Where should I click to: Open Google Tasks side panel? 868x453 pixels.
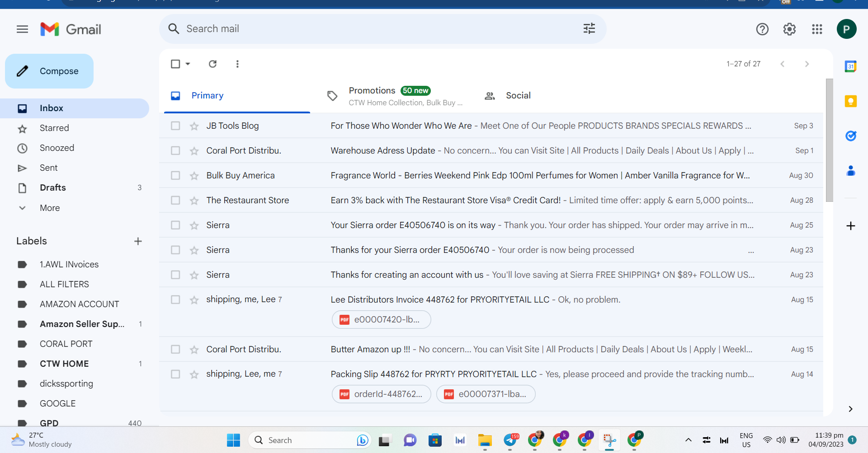(850, 136)
